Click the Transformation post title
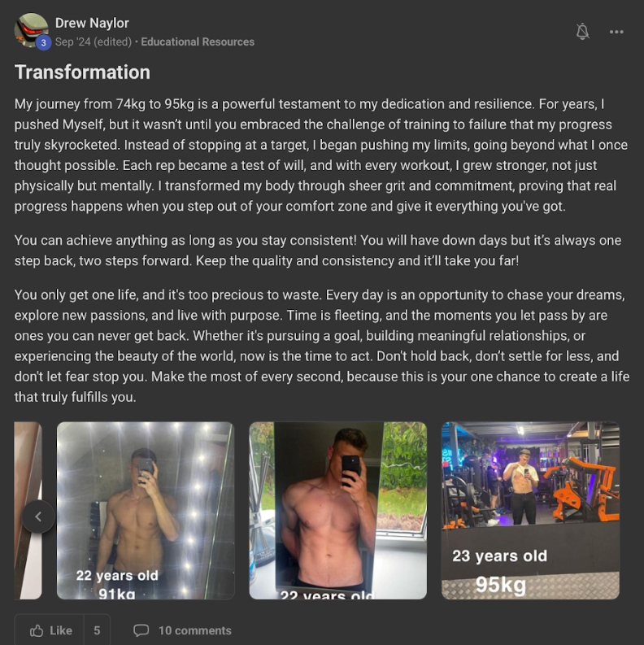Screen dimensions: 644x645 pos(83,72)
